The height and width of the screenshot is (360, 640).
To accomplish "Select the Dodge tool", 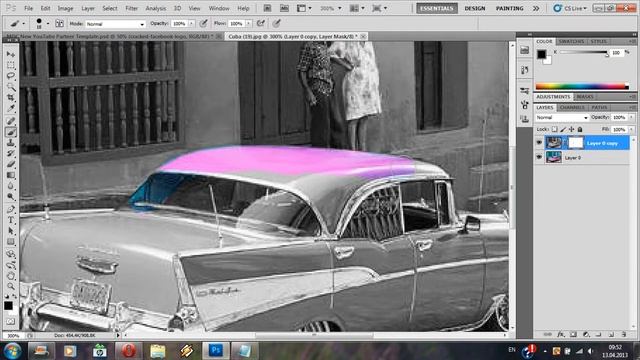I will pyautogui.click(x=11, y=197).
